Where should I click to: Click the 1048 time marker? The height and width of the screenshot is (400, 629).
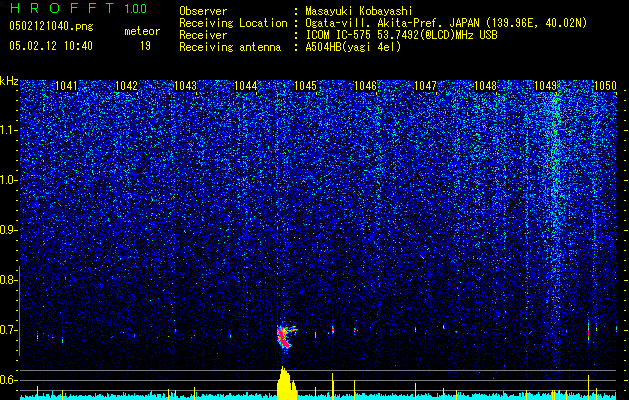coord(485,85)
